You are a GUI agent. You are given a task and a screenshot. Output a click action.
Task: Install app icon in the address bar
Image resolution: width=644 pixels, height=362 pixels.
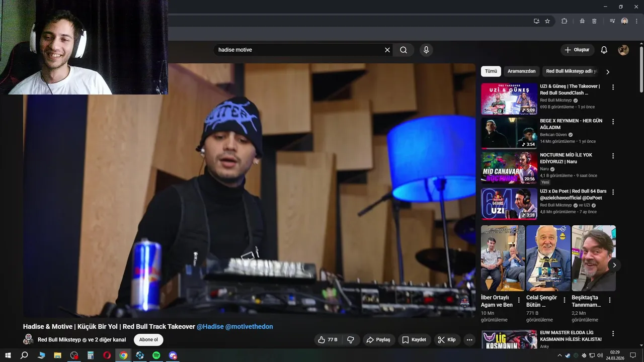pos(536,21)
